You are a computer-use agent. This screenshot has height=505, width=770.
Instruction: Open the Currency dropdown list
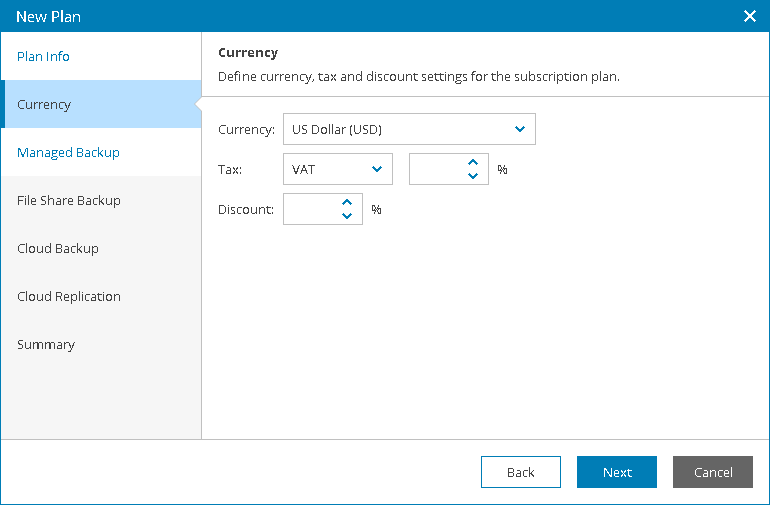pos(519,129)
